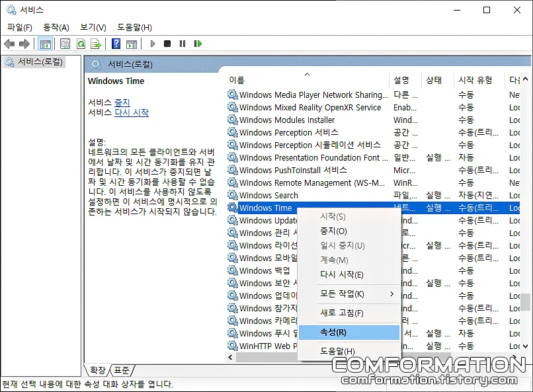Click gear icon beside Windows Time row
This screenshot has width=533, height=392.
(233, 208)
